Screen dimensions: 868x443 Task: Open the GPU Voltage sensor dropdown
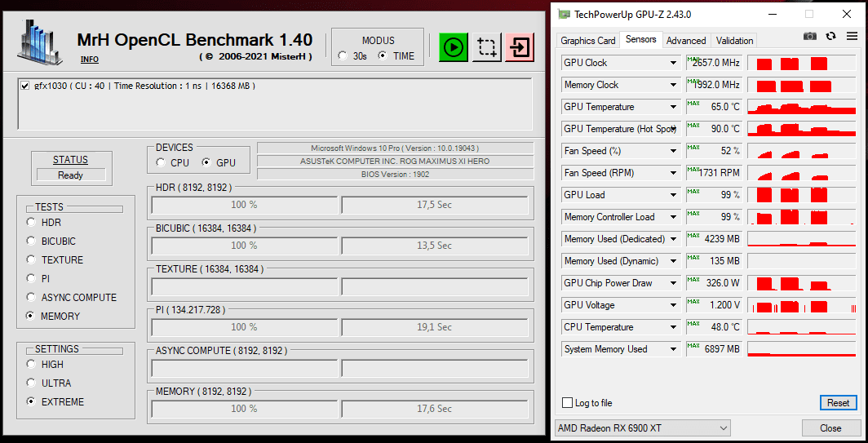673,305
